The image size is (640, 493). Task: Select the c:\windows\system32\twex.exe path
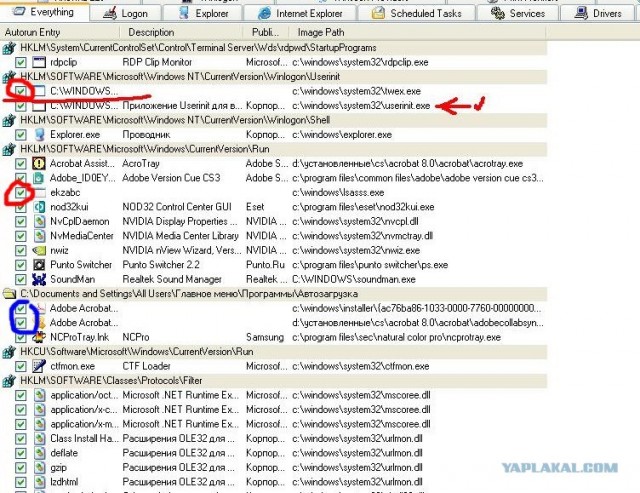pos(356,91)
